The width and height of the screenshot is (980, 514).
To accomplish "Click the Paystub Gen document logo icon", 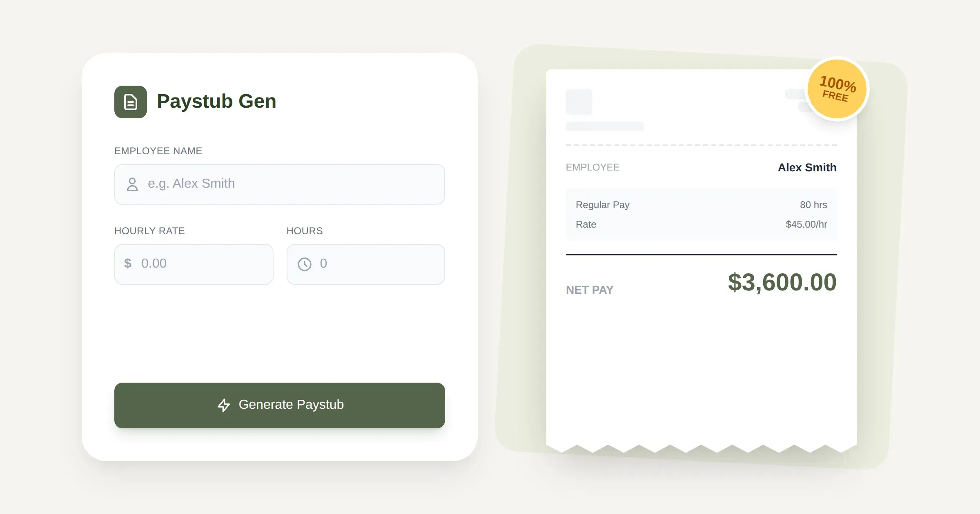I will click(x=130, y=102).
